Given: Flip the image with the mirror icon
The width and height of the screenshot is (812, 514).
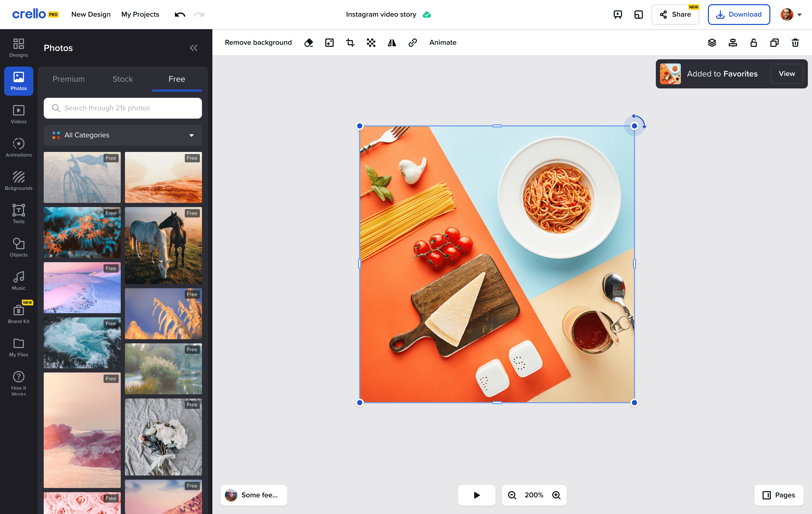Looking at the screenshot, I should click(x=391, y=43).
